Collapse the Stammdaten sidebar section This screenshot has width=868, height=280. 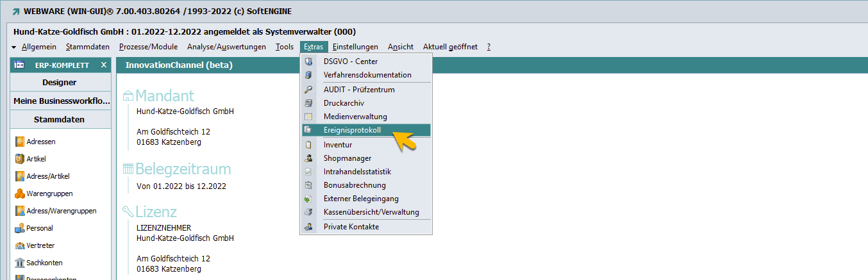tap(60, 120)
